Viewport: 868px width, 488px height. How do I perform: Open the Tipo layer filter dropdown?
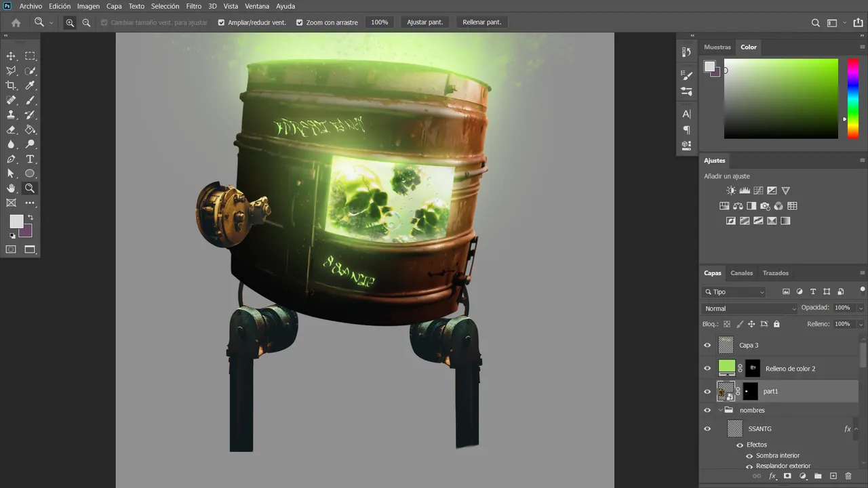pos(734,292)
